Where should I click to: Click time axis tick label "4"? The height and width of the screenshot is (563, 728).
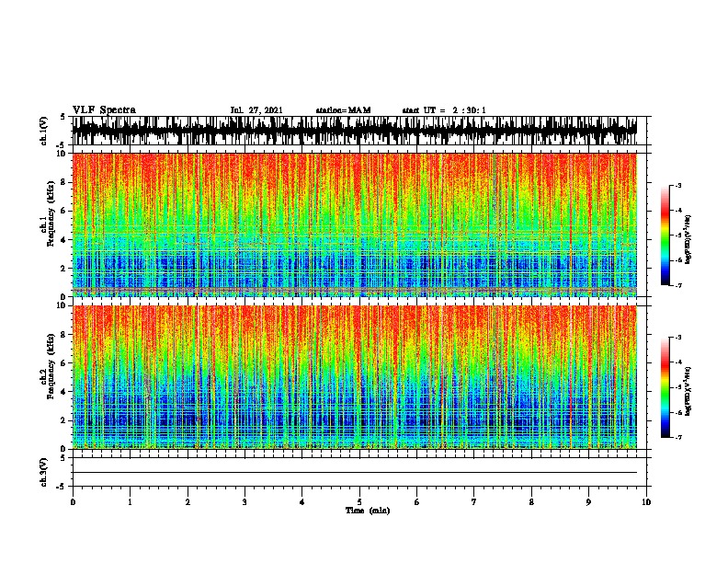302,502
